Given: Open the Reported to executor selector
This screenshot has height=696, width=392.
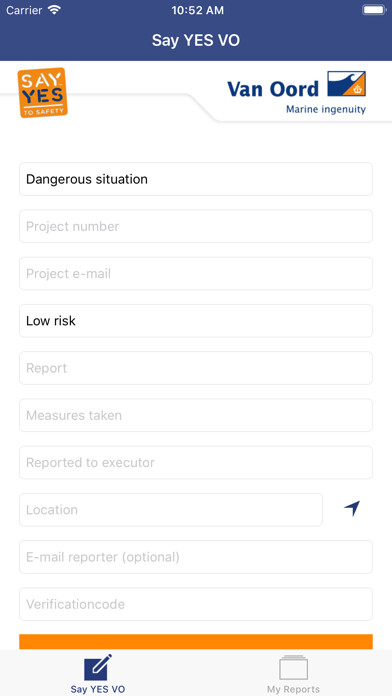Looking at the screenshot, I should click(x=196, y=463).
